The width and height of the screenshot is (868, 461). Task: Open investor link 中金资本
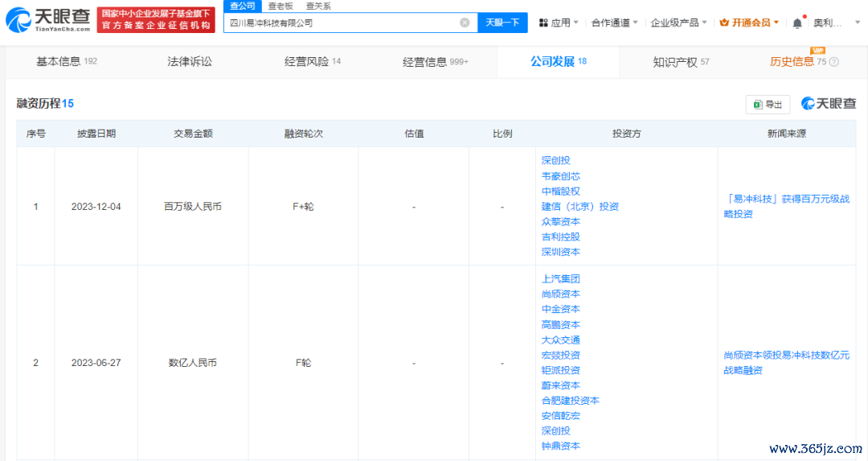[561, 309]
